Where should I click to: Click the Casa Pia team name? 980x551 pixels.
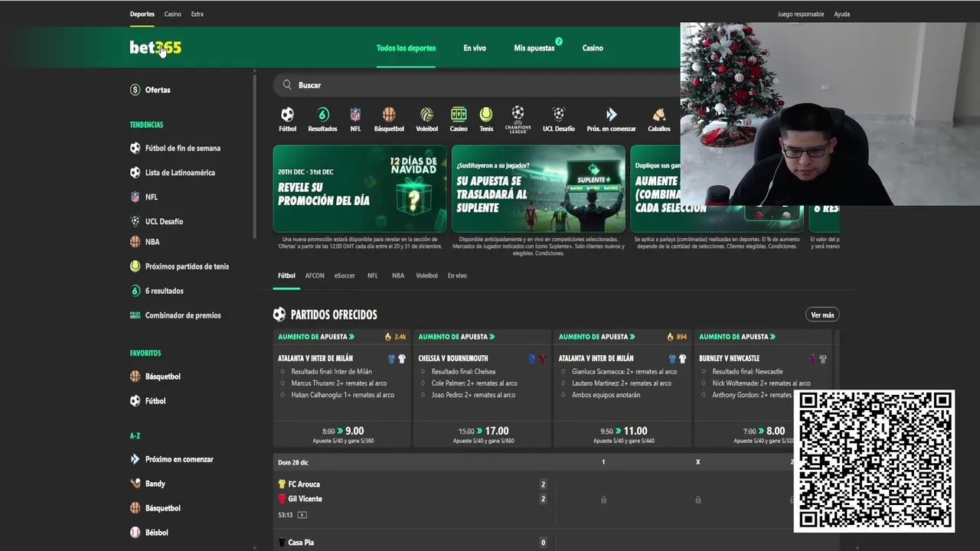301,543
